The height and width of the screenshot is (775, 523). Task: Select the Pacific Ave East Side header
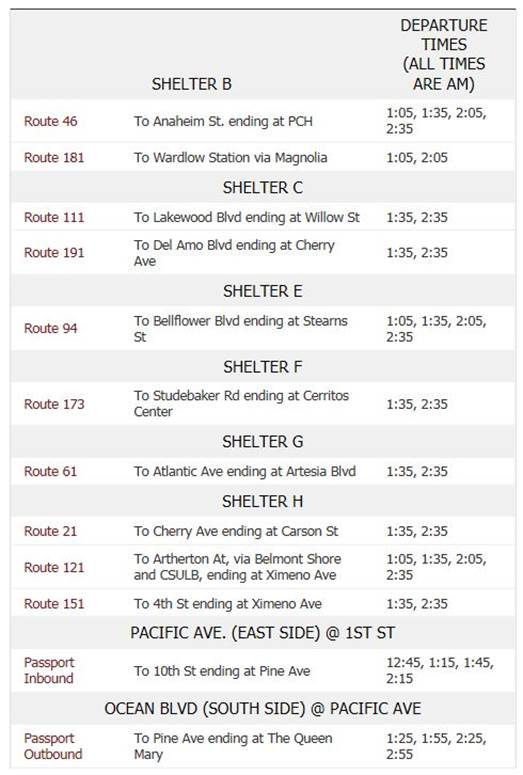(262, 633)
